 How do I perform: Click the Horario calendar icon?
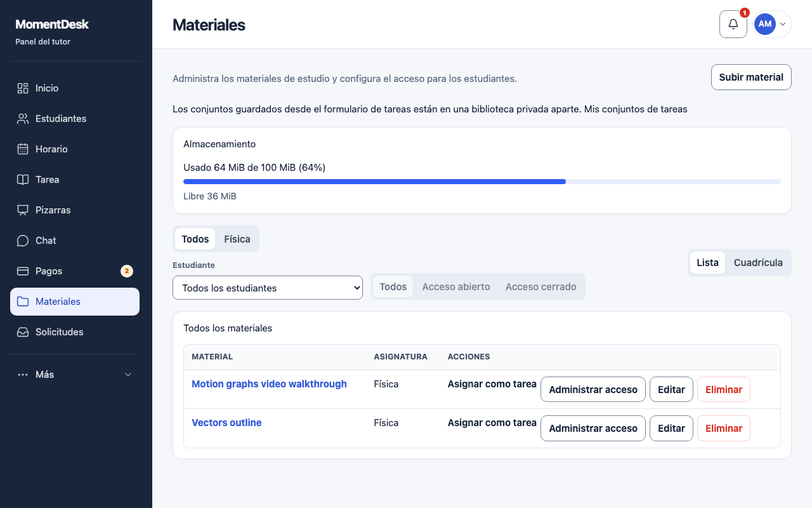[x=23, y=149]
